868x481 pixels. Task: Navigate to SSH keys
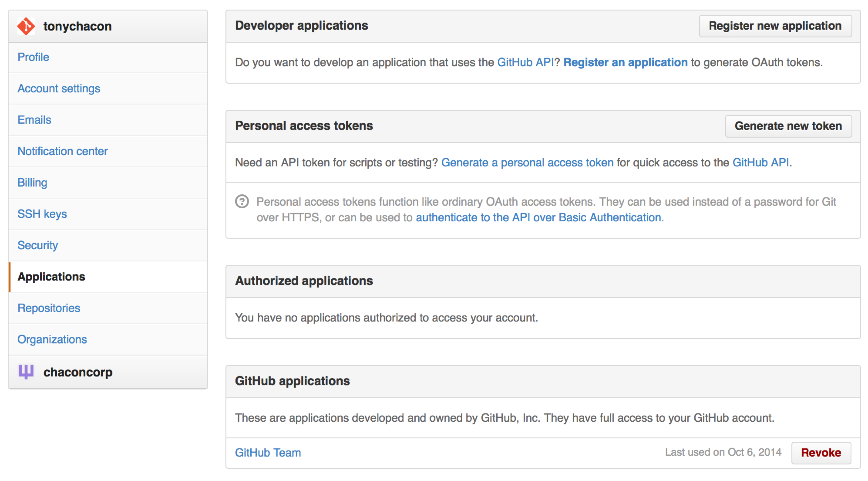coord(42,214)
